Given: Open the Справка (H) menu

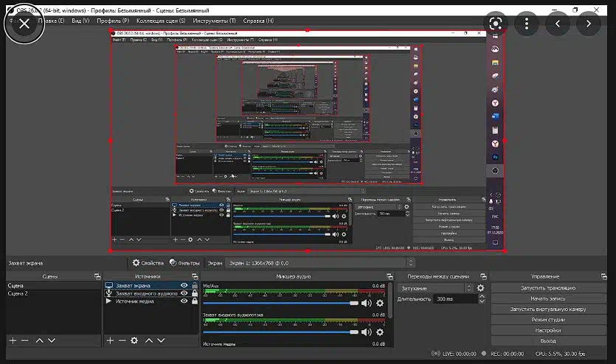Looking at the screenshot, I should [258, 21].
